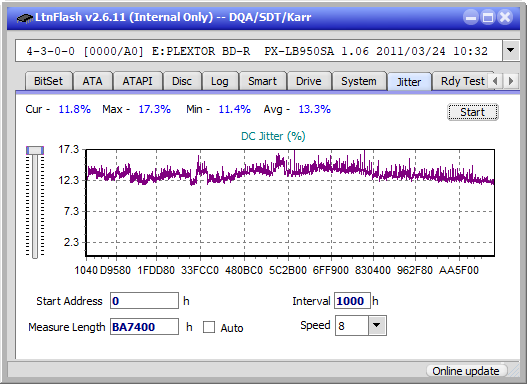Click the Online update button

pos(466,371)
